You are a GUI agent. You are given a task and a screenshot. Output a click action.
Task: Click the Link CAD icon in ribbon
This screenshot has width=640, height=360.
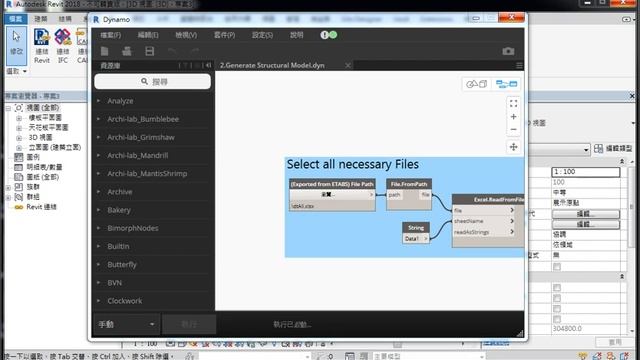(x=82, y=46)
